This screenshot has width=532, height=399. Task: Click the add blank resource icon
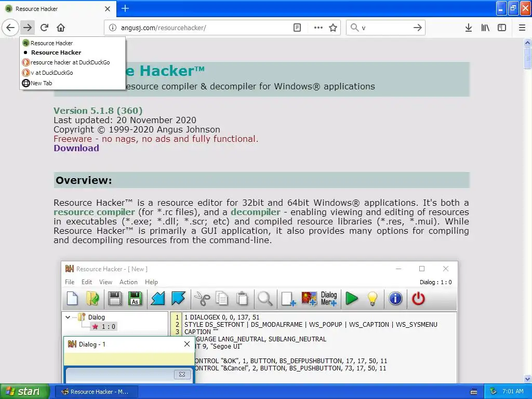click(x=288, y=299)
